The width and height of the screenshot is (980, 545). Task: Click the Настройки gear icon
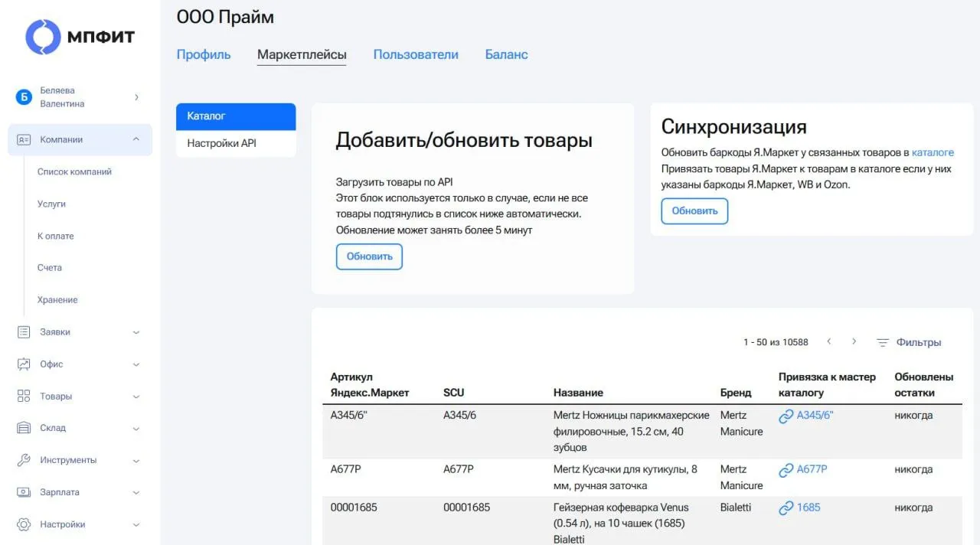tap(24, 524)
